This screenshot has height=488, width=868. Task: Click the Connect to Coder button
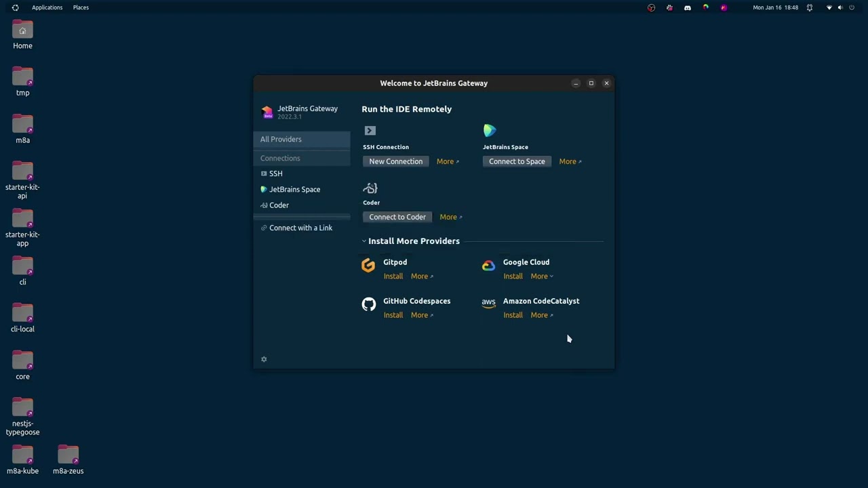click(397, 217)
